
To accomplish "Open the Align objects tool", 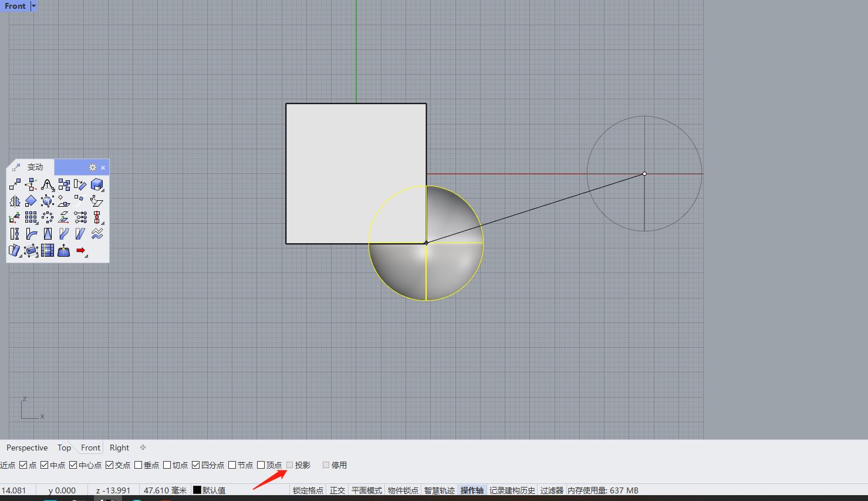I will point(97,218).
